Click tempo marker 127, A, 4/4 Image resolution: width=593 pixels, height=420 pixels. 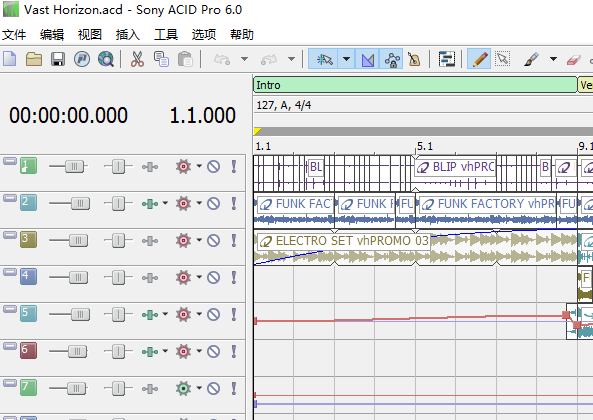[284, 105]
